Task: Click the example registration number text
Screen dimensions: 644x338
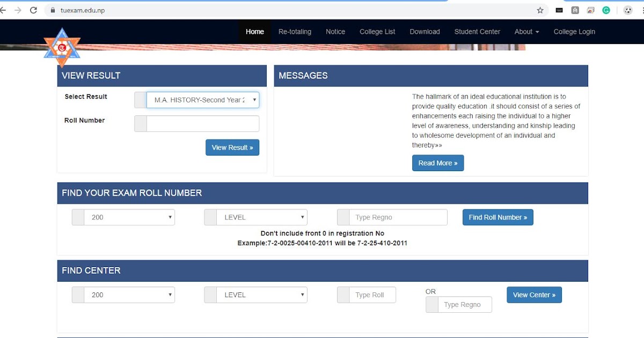Action: pos(323,243)
